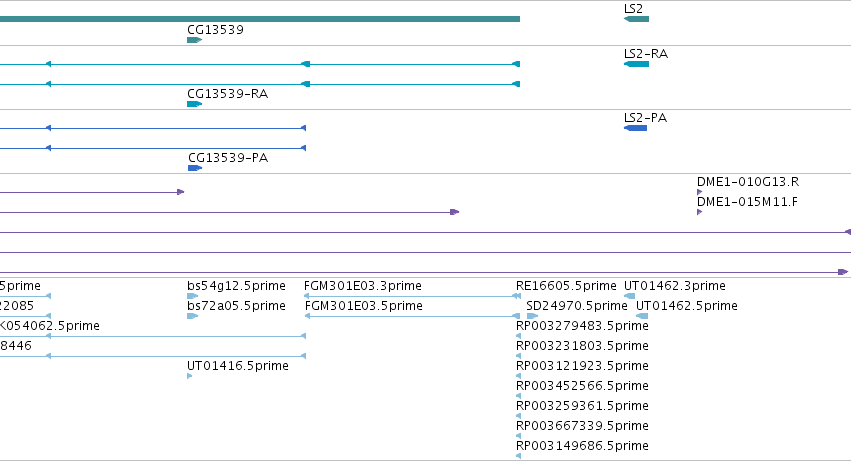The image size is (851, 461).
Task: Click the CG13539-PA protein label
Action: [228, 158]
